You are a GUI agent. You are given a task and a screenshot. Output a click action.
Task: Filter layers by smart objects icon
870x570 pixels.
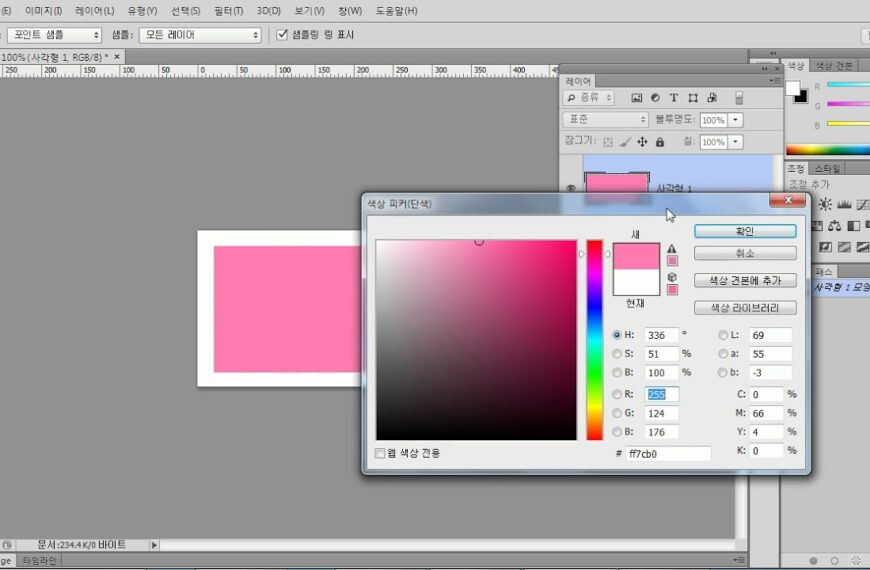coord(712,98)
